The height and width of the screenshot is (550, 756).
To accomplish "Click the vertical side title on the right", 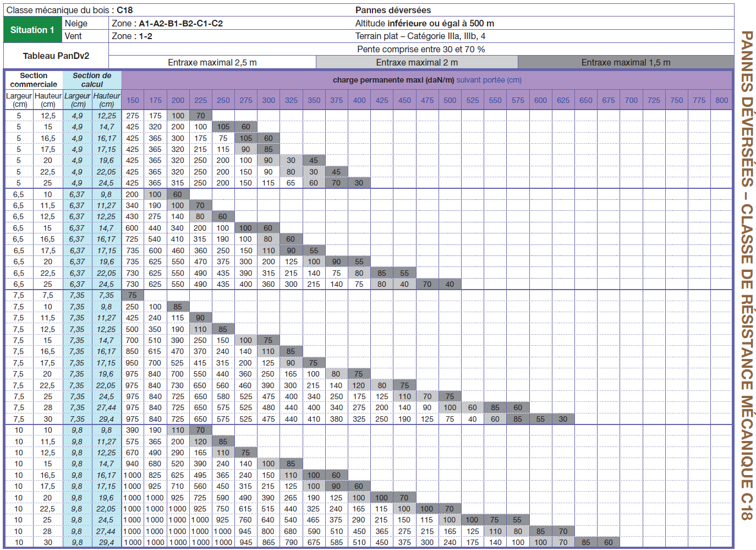I will tap(746, 275).
